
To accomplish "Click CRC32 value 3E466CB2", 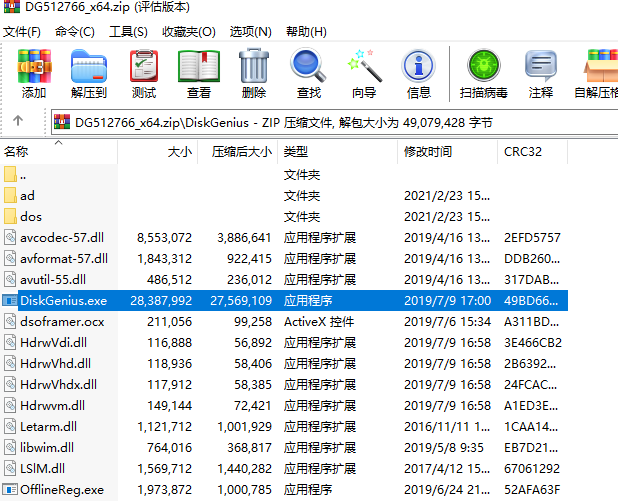I will click(x=533, y=343).
